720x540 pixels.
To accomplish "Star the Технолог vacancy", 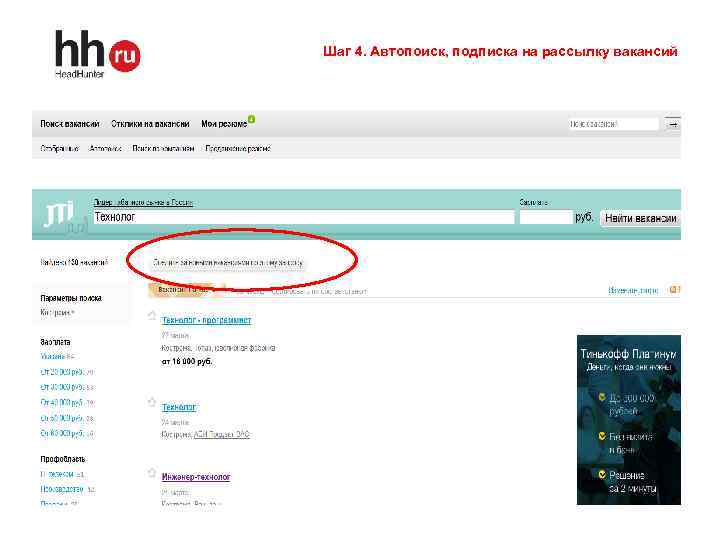I will [152, 402].
